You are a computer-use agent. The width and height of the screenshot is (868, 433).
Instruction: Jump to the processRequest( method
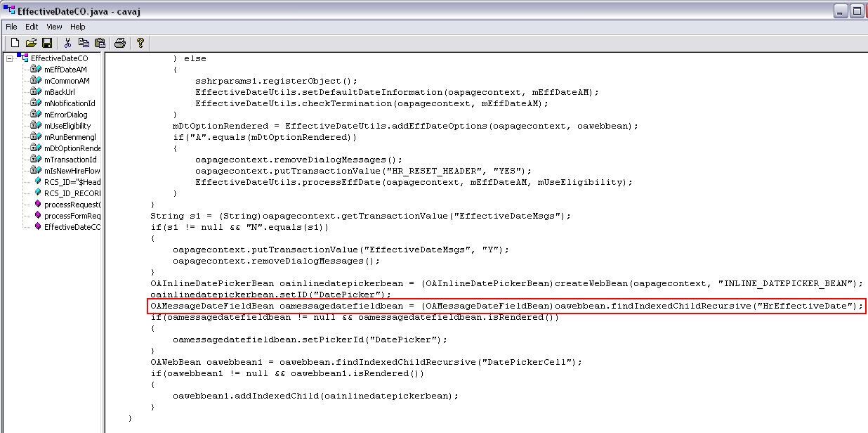(x=72, y=205)
